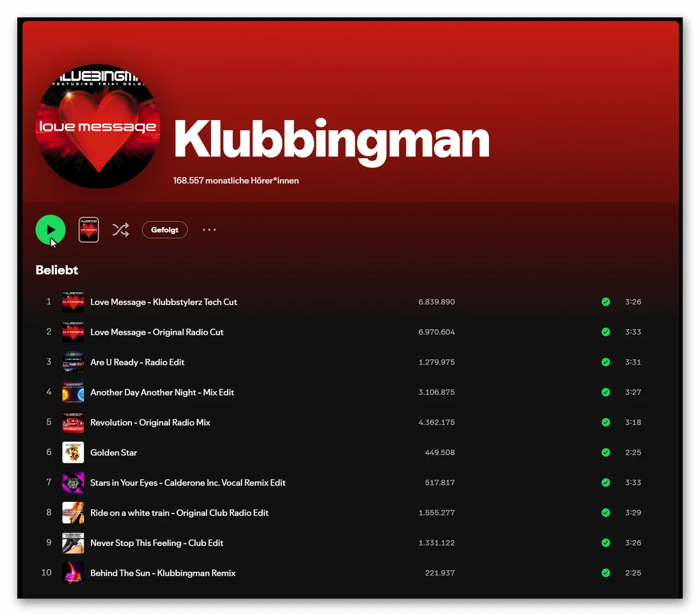The image size is (700, 616).
Task: Click play count 1.331.122
Action: (436, 542)
